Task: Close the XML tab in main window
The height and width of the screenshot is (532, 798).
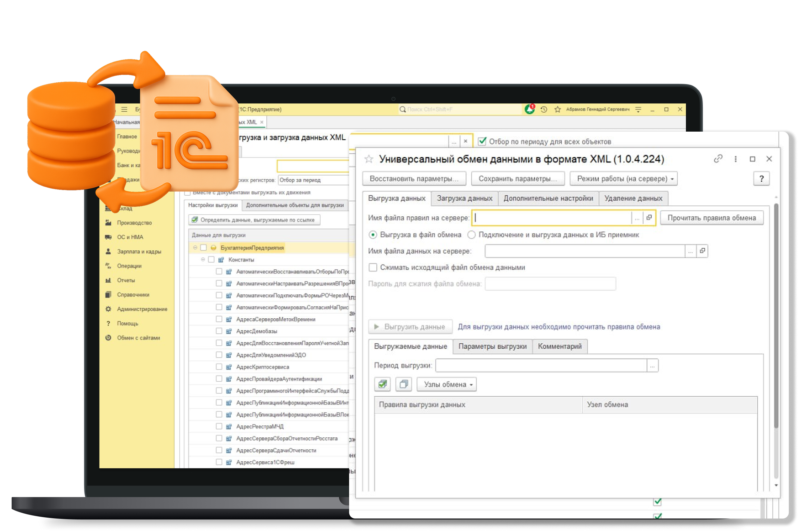Action: click(x=262, y=122)
